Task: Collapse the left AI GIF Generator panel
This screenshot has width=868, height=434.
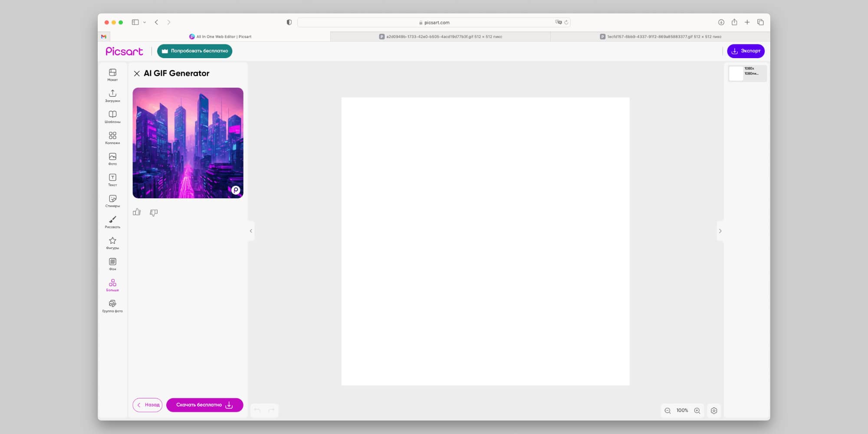Action: (251, 231)
